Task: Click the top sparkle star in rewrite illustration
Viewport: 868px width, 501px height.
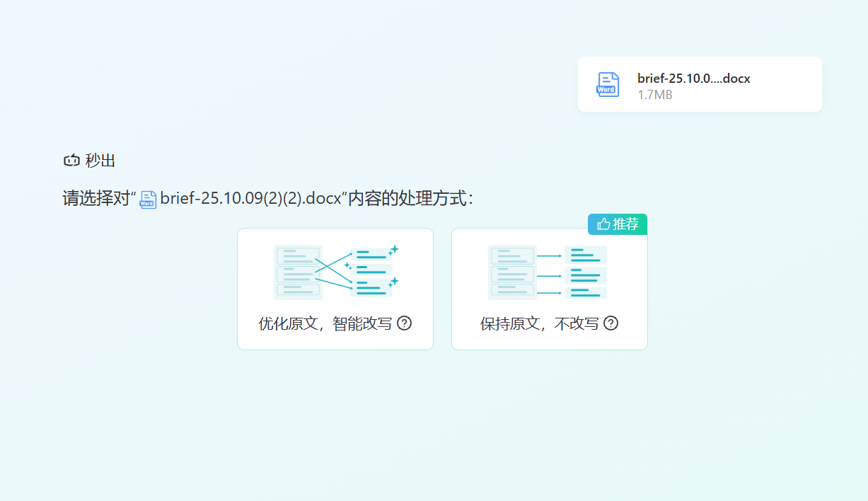Action: point(394,249)
